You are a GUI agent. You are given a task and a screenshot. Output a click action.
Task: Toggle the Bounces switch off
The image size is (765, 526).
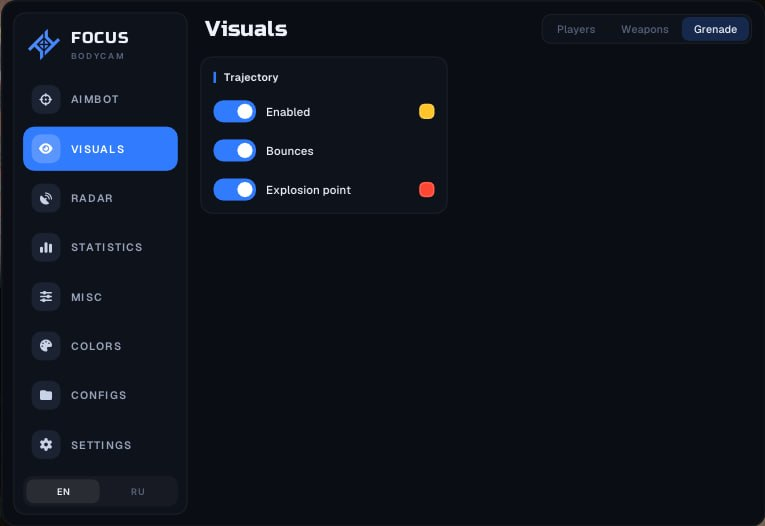coord(235,151)
